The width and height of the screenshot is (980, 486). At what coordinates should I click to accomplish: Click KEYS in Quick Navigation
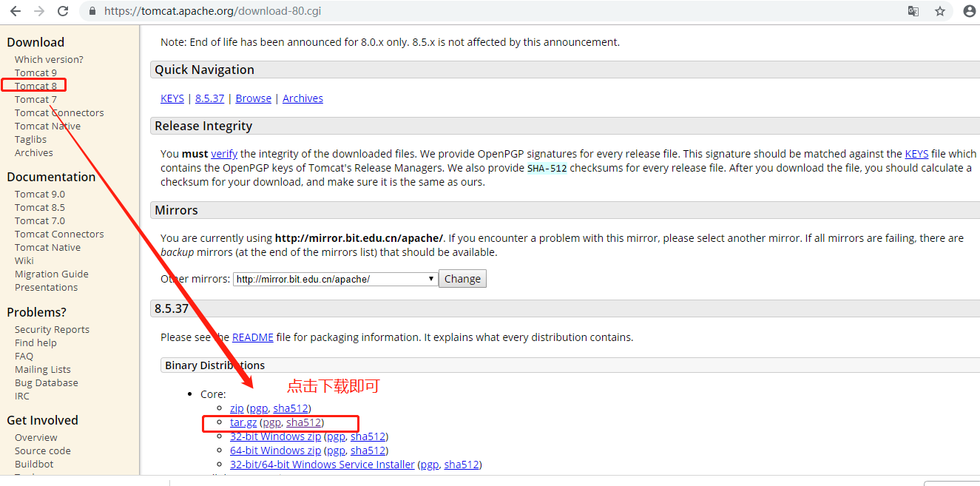click(172, 98)
